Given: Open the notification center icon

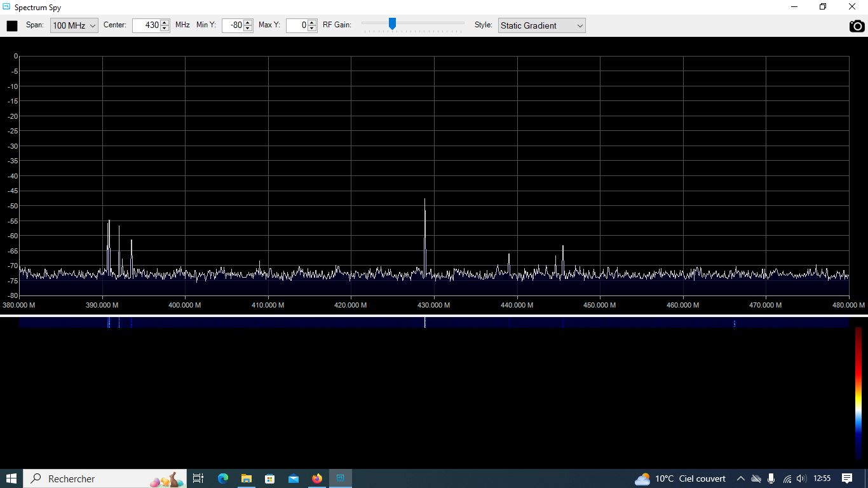Looking at the screenshot, I should click(x=847, y=478).
